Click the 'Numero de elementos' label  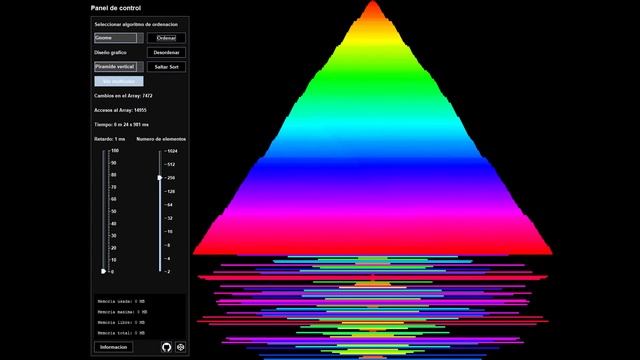(x=161, y=139)
